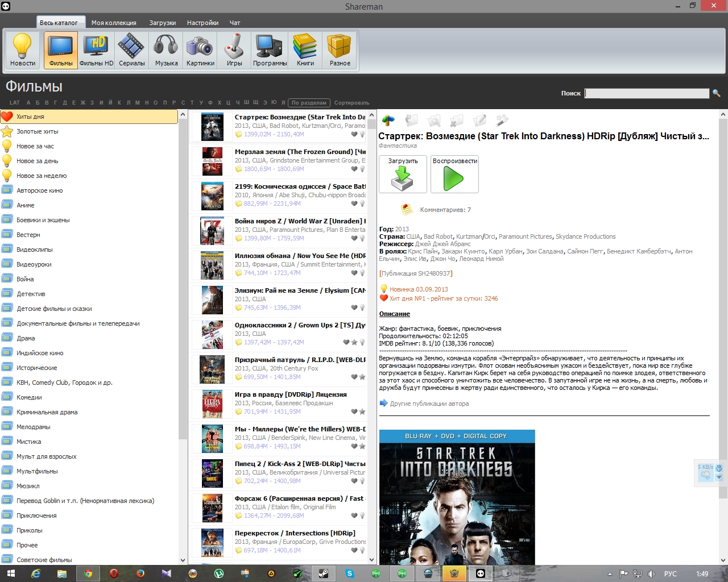
Task: Click the category list scrollbar down arrow
Action: (183, 560)
